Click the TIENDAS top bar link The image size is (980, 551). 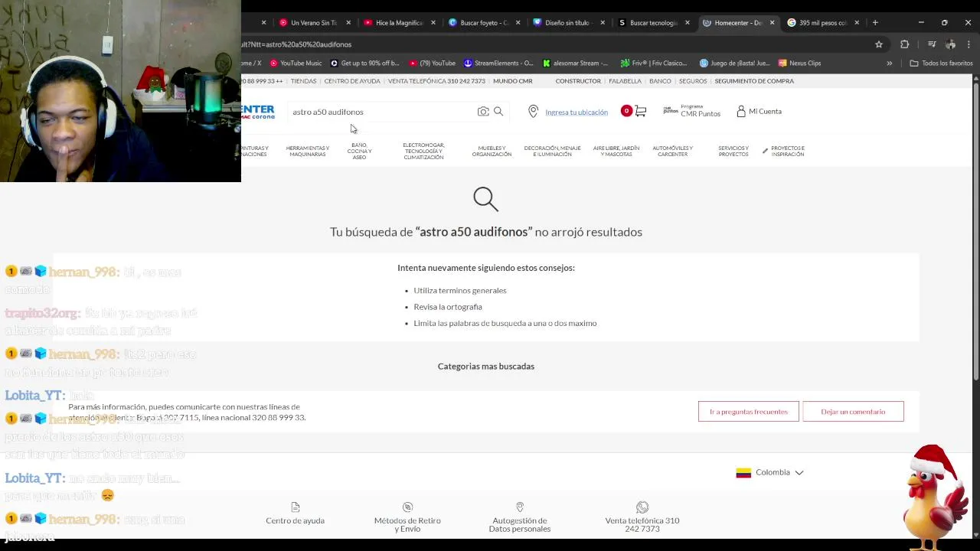[x=303, y=81]
